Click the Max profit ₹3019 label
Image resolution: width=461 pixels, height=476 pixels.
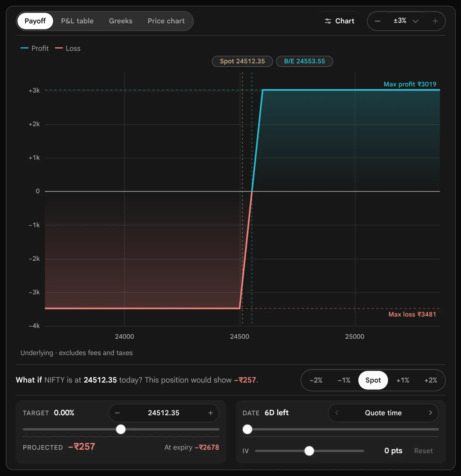[410, 84]
